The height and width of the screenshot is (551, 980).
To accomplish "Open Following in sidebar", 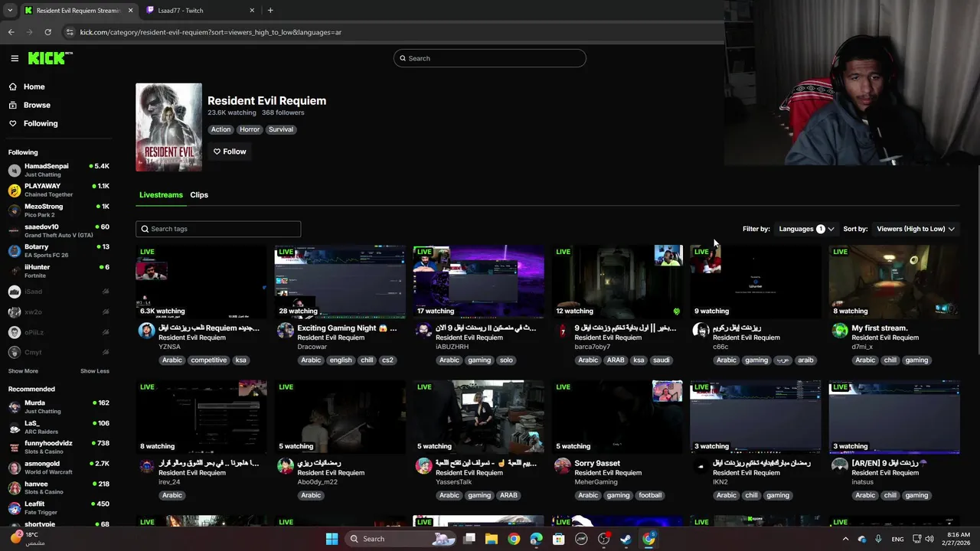I will pyautogui.click(x=40, y=123).
